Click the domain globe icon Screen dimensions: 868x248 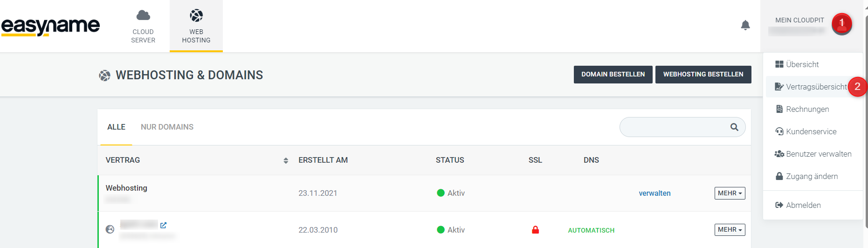pos(110,229)
